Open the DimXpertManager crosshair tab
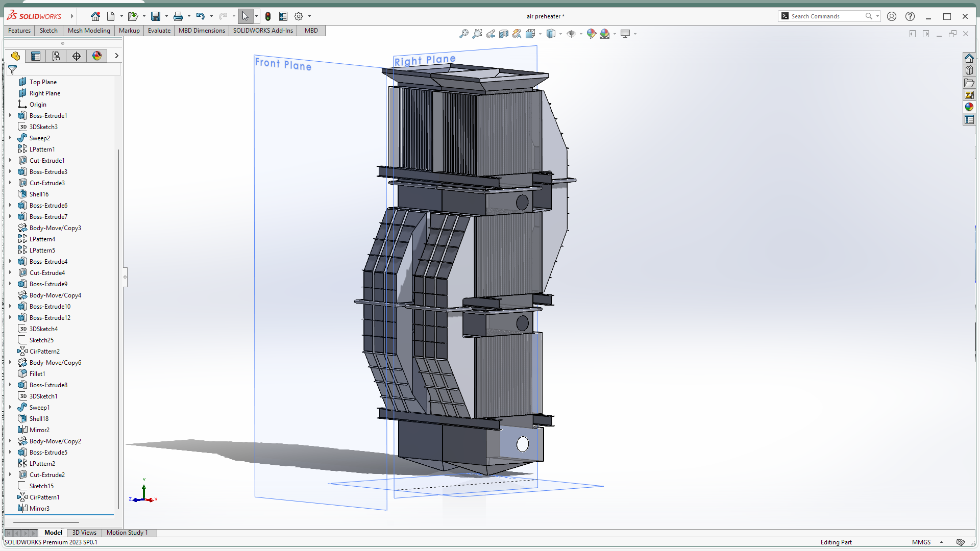 [x=77, y=56]
